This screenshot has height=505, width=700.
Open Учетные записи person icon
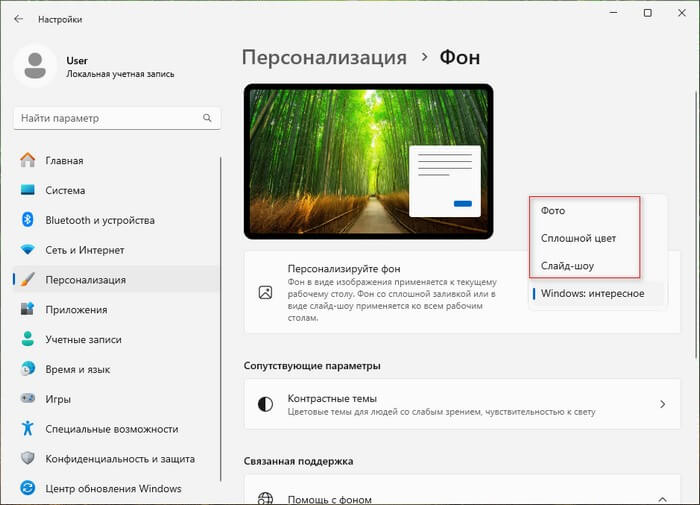[28, 339]
